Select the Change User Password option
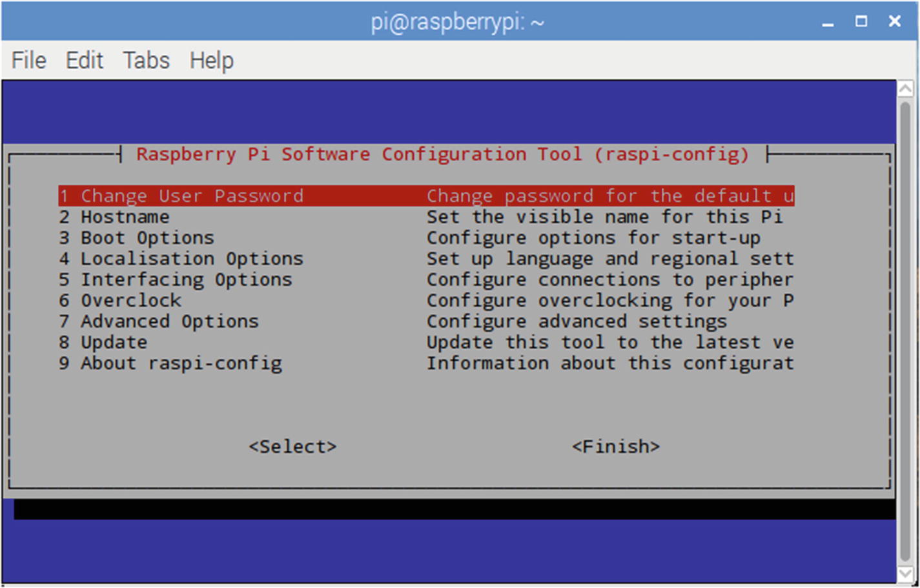This screenshot has height=588, width=920. pyautogui.click(x=426, y=196)
